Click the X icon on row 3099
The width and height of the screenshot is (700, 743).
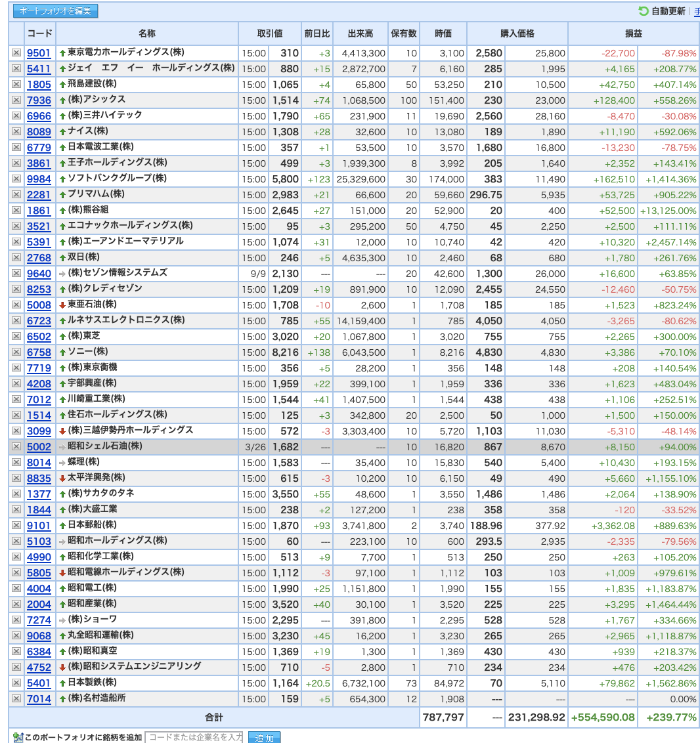point(16,431)
